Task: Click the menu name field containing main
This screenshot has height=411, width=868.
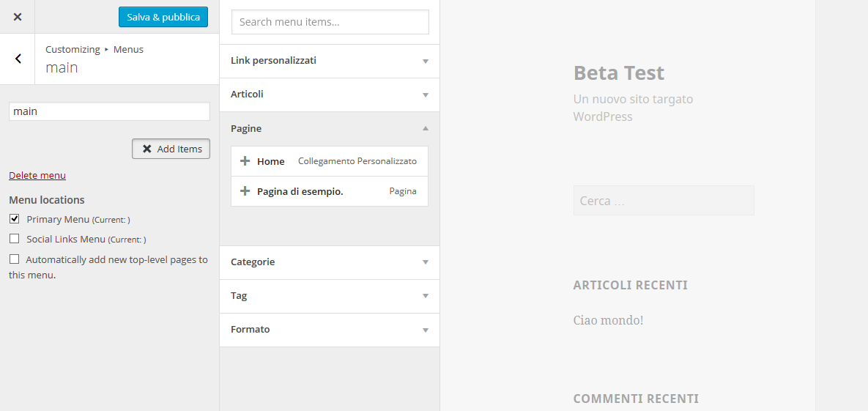Action: point(109,111)
